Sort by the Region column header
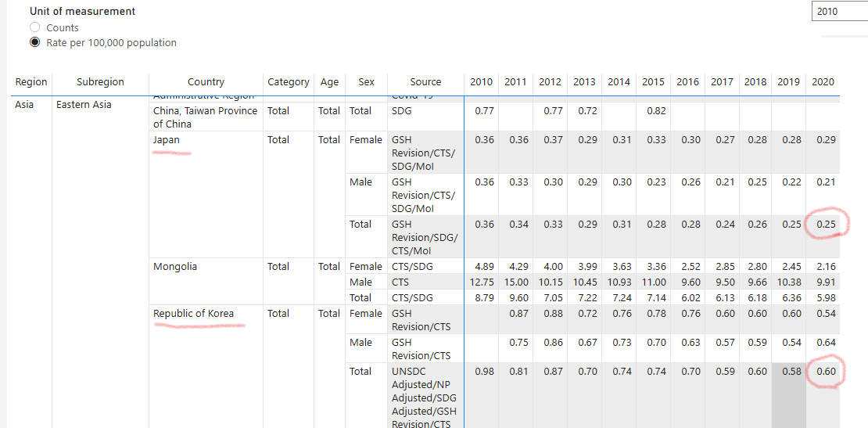This screenshot has height=428, width=868. pyautogui.click(x=31, y=82)
